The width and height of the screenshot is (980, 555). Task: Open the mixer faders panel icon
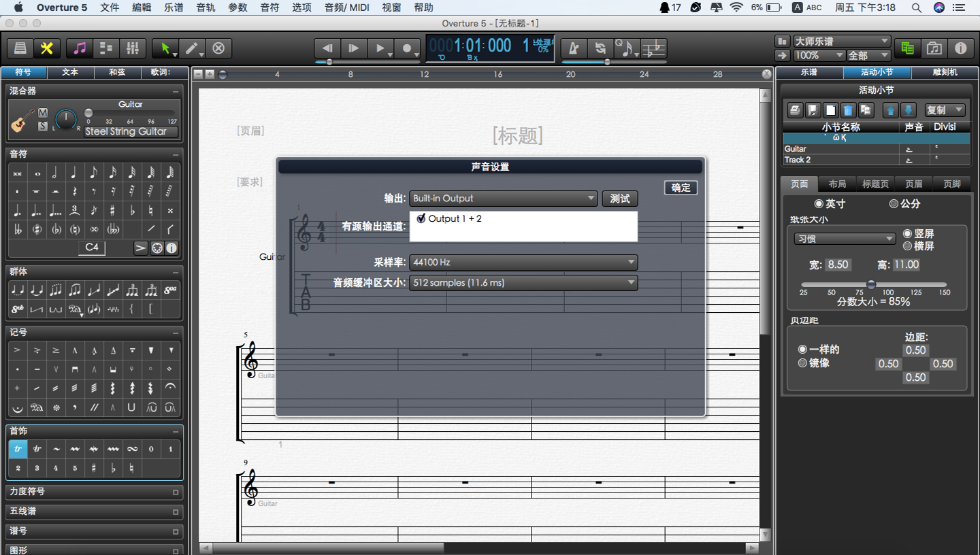tap(133, 48)
